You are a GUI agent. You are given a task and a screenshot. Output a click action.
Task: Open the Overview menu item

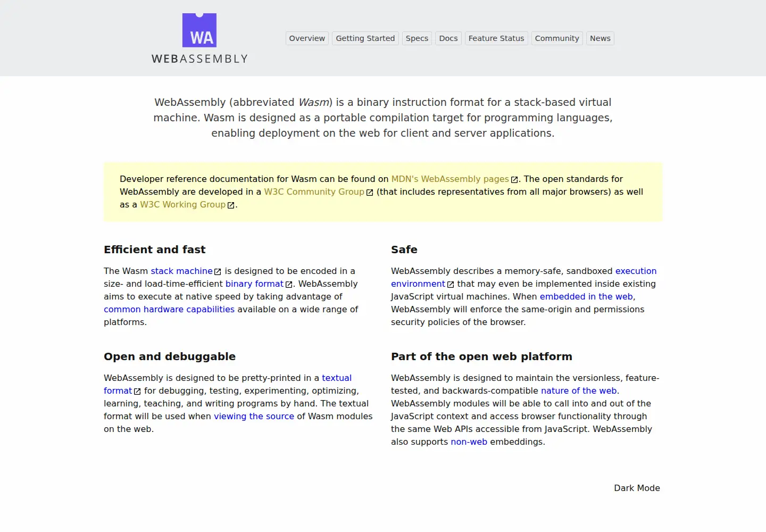[307, 38]
